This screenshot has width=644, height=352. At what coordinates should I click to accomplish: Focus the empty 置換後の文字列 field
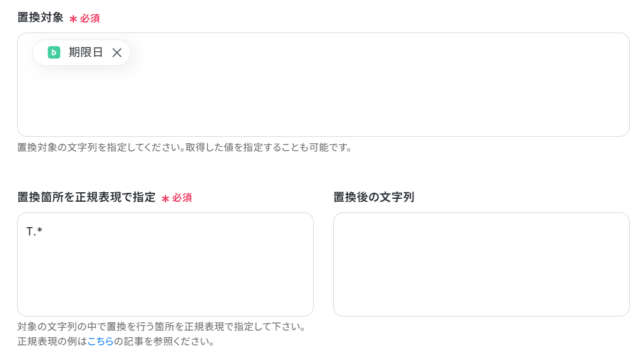click(x=482, y=264)
